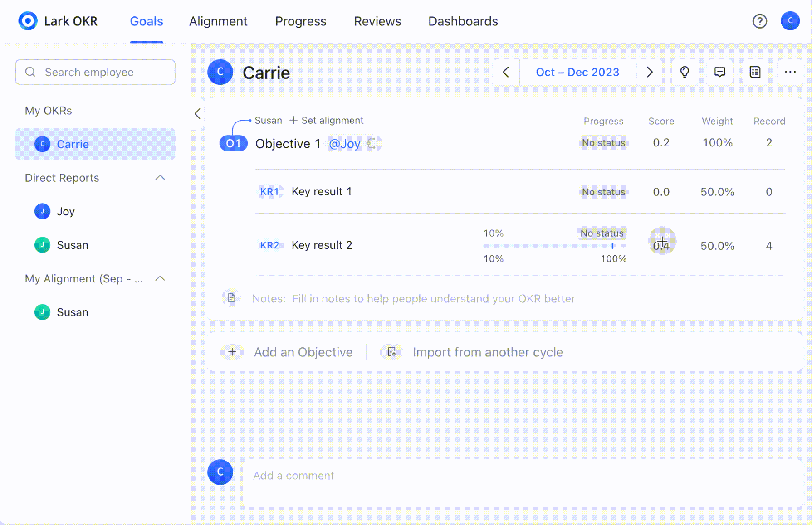Image resolution: width=812 pixels, height=525 pixels.
Task: Select Carrie under My OKRs
Action: pos(95,144)
